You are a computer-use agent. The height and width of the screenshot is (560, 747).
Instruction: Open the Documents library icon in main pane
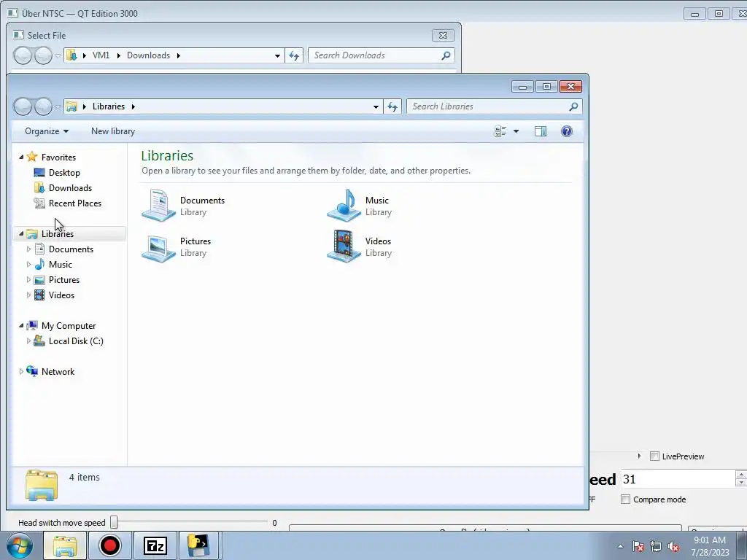158,205
